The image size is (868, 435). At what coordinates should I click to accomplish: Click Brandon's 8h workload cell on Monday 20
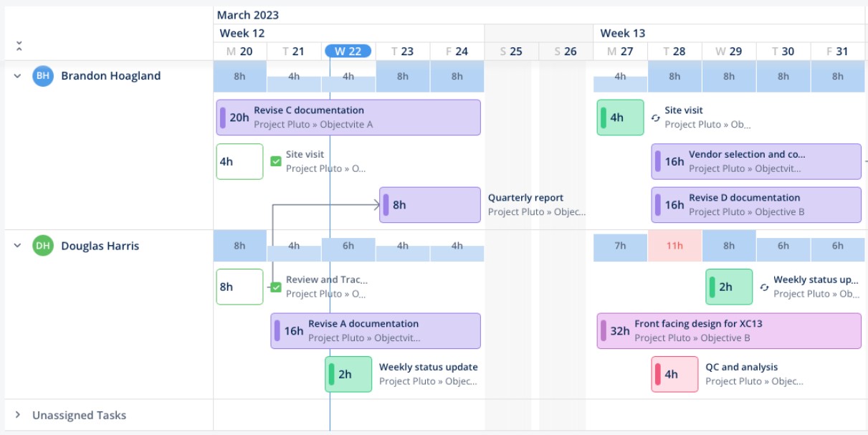tap(239, 74)
